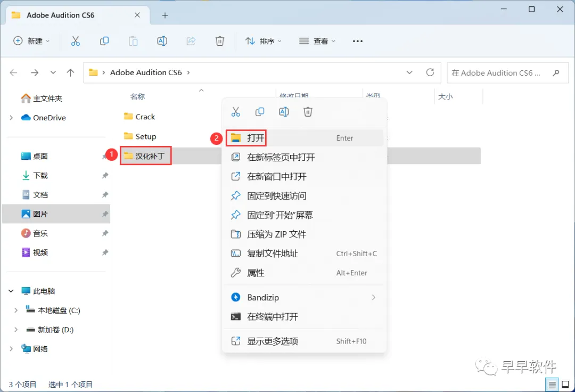
Task: Click Copy icon in the context menu
Action: (x=260, y=112)
